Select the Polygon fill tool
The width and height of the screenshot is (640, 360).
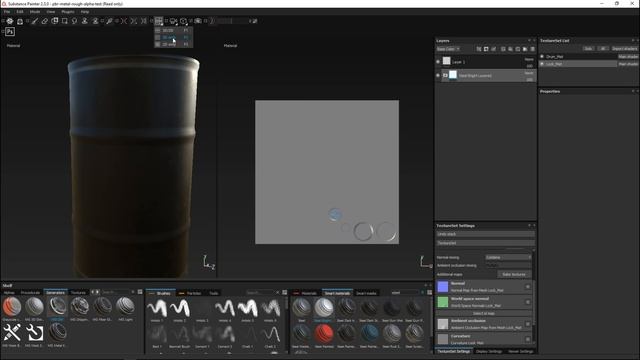(64, 21)
